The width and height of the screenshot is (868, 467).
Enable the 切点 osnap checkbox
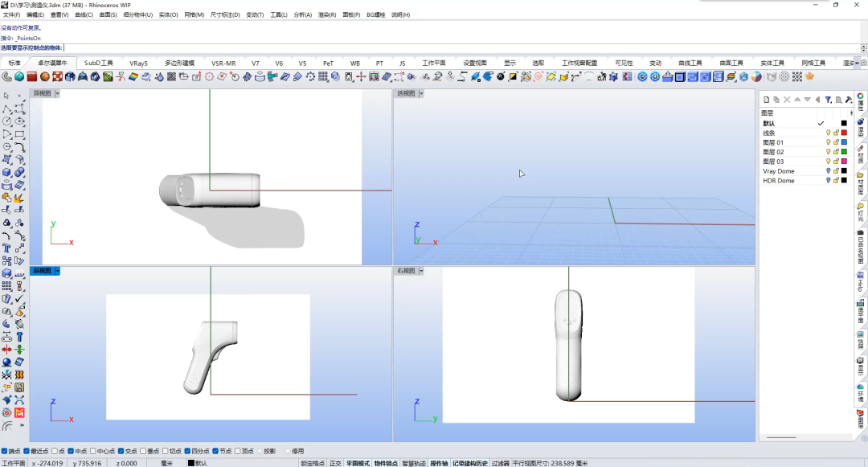coord(165,452)
